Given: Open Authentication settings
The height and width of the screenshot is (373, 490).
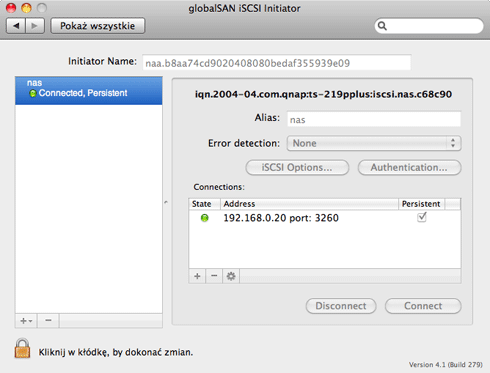Looking at the screenshot, I should [409, 167].
